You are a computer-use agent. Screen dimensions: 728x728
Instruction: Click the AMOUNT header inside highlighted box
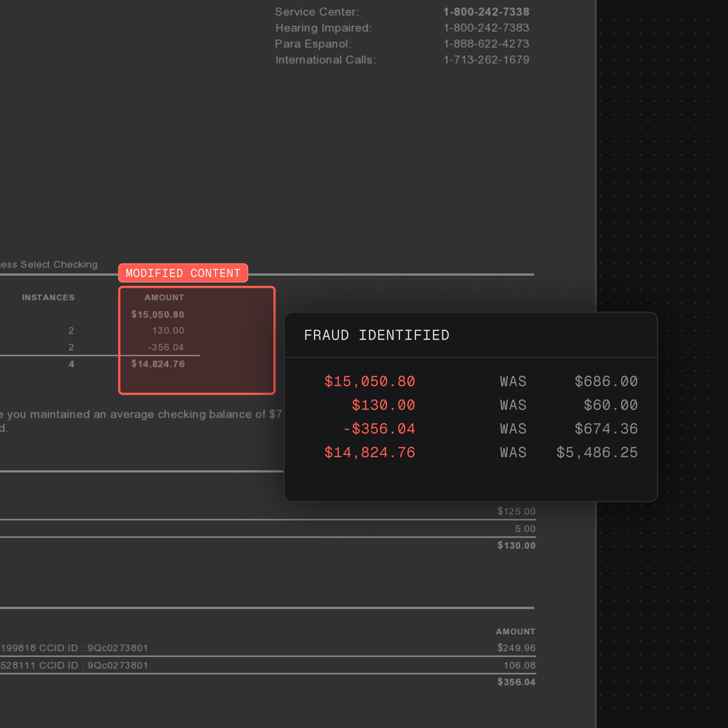pyautogui.click(x=164, y=297)
